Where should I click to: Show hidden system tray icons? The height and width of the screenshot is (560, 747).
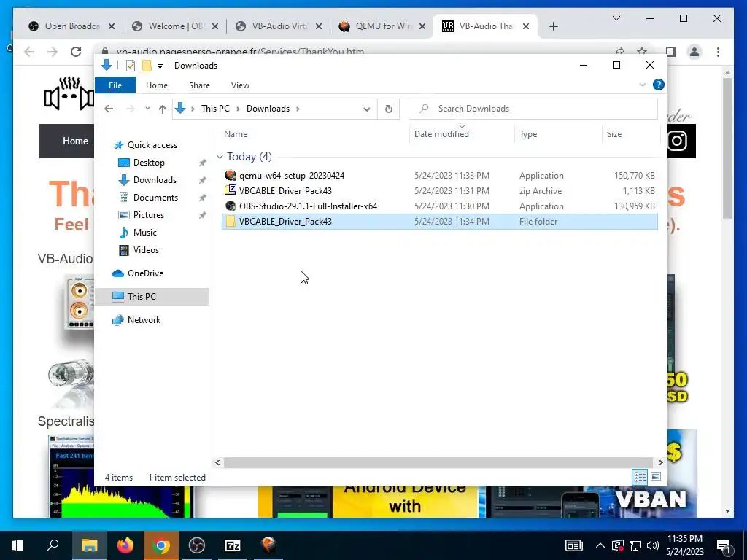600,545
